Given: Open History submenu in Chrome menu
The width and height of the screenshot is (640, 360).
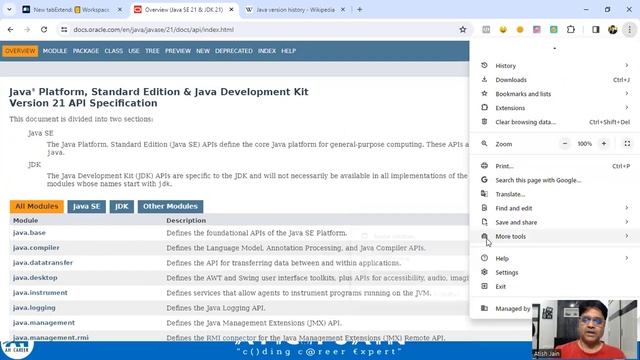Looking at the screenshot, I should pos(555,66).
